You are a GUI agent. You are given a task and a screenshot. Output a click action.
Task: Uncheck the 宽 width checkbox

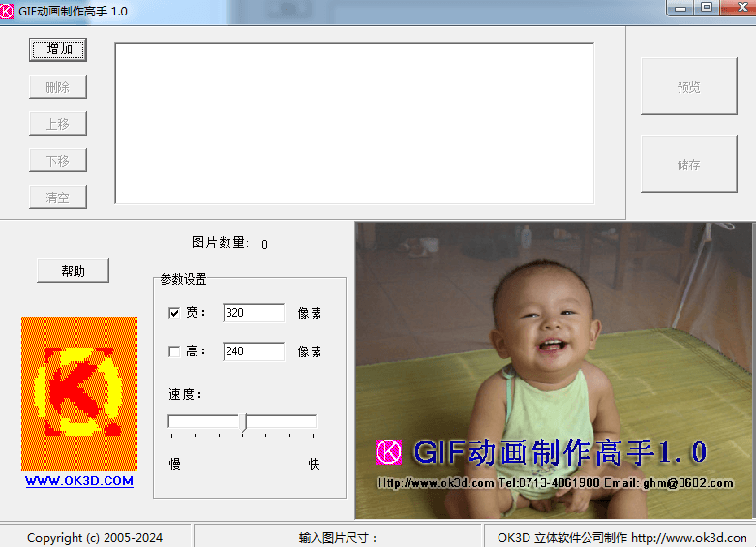tap(174, 313)
